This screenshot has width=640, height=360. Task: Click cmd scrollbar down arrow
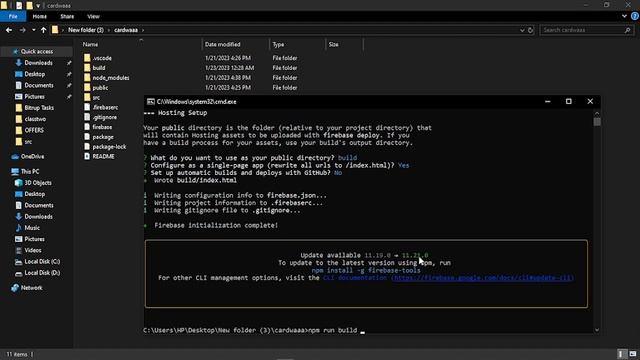point(597,330)
